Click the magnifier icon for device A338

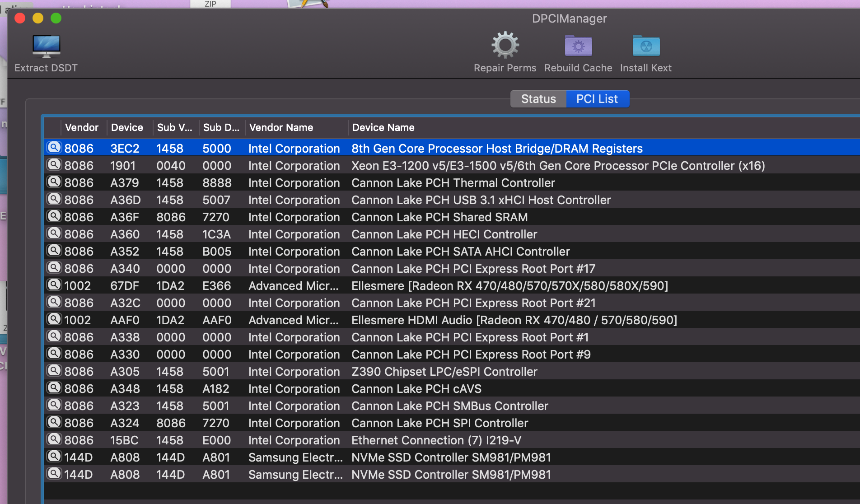54,336
